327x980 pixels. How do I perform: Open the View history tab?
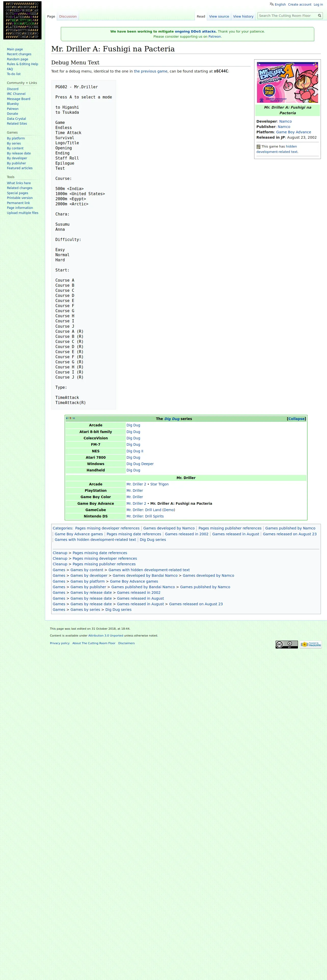pos(243,16)
